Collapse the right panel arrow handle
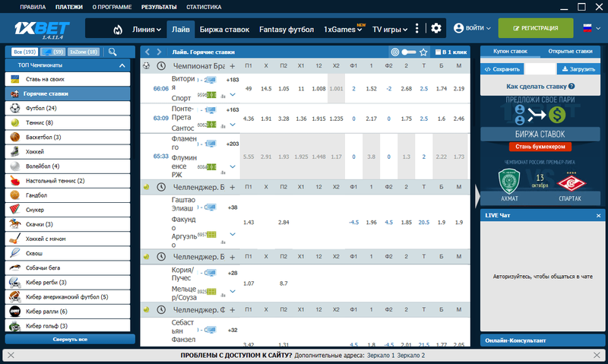This screenshot has width=608, height=364. (477, 196)
